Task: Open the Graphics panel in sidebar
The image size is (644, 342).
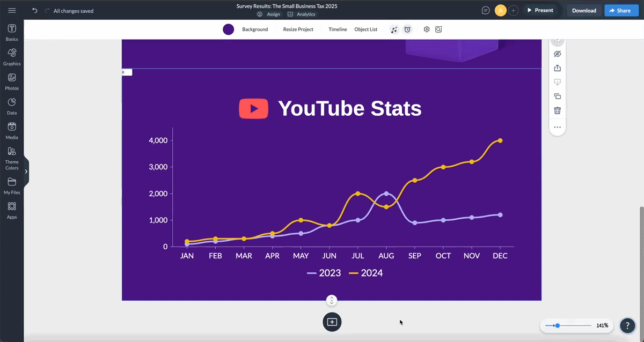Action: [12, 56]
